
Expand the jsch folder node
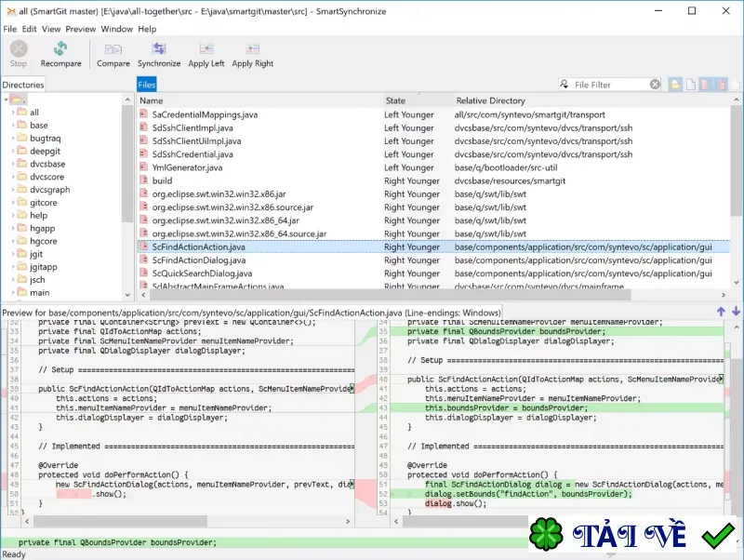[x=12, y=279]
